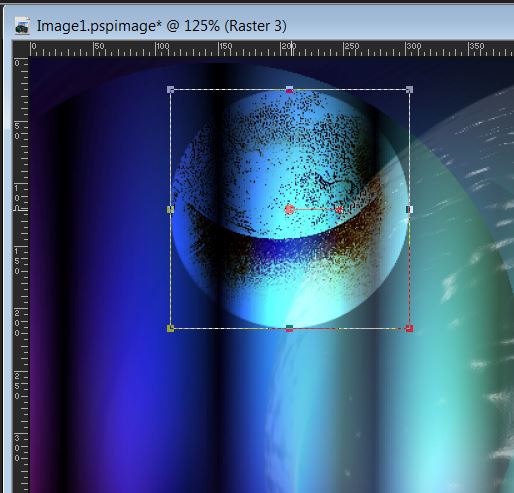Pick the left-middle edge handle of bounding box
The image size is (514, 493).
pyautogui.click(x=170, y=209)
